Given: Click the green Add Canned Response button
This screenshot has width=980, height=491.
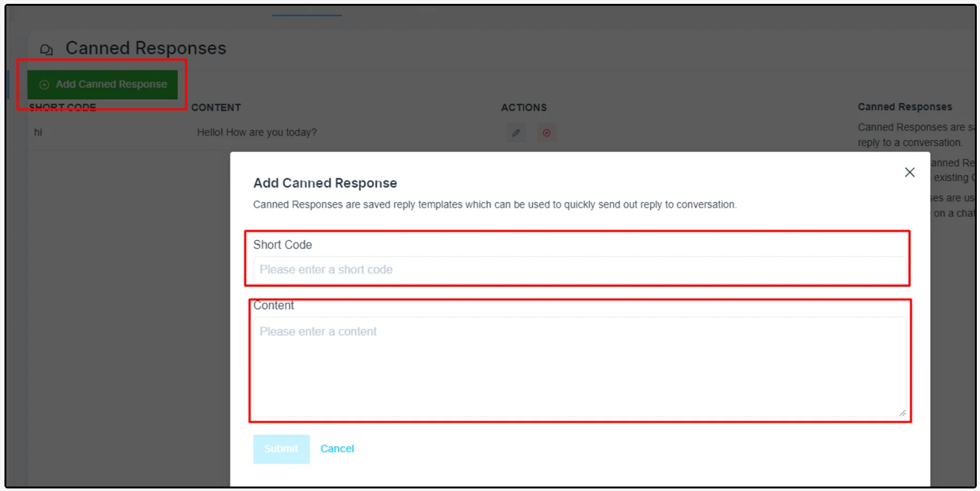Looking at the screenshot, I should click(102, 85).
